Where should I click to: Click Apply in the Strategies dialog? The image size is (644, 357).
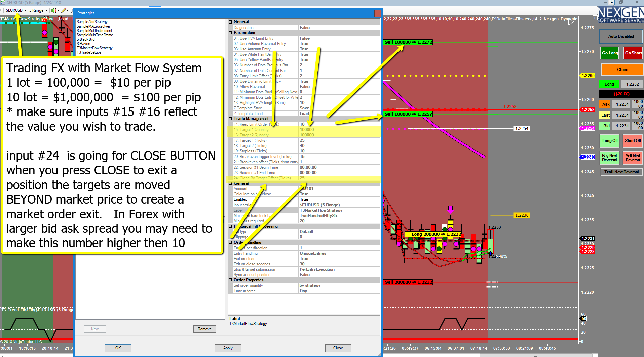(x=228, y=348)
